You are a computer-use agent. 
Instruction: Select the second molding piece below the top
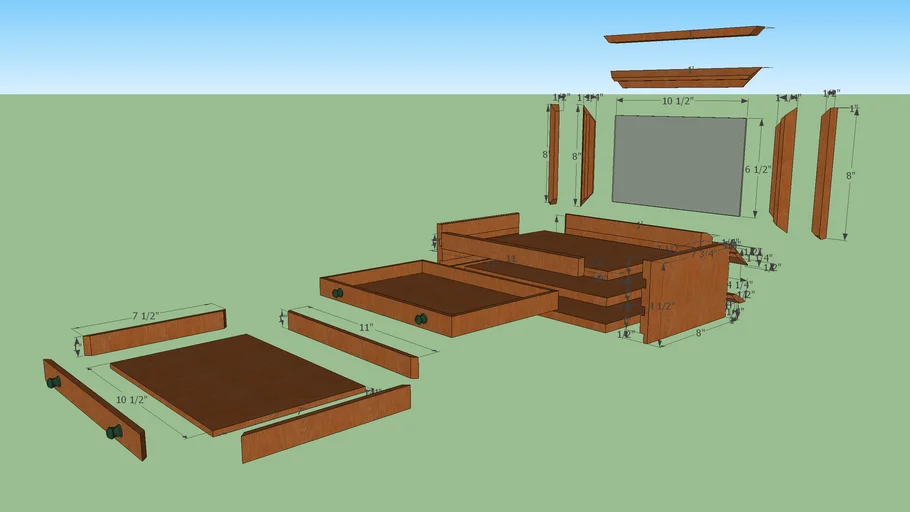687,77
